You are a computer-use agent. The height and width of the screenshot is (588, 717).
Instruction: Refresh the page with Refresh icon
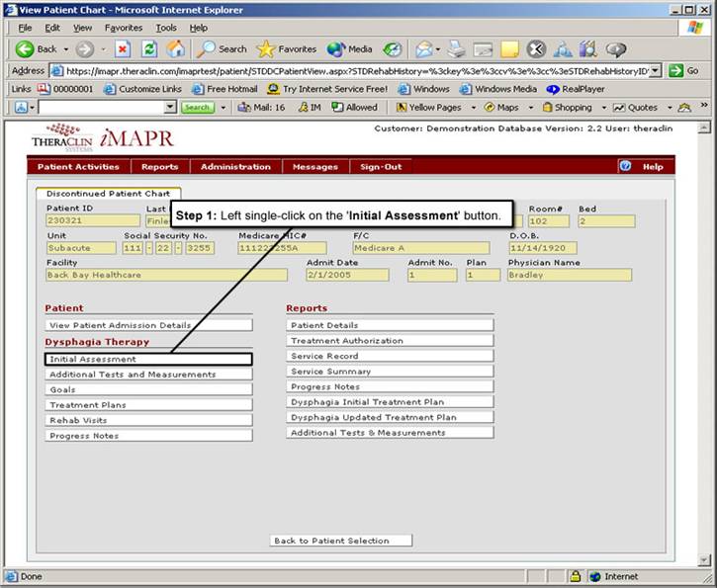(149, 48)
